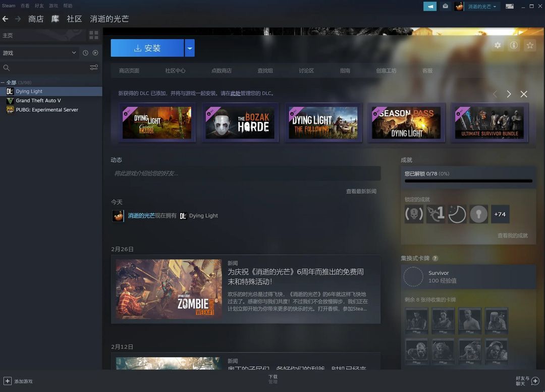Screen dimensions: 545x392
Task: Toggle ready-to-play filter icon
Action: (x=95, y=53)
